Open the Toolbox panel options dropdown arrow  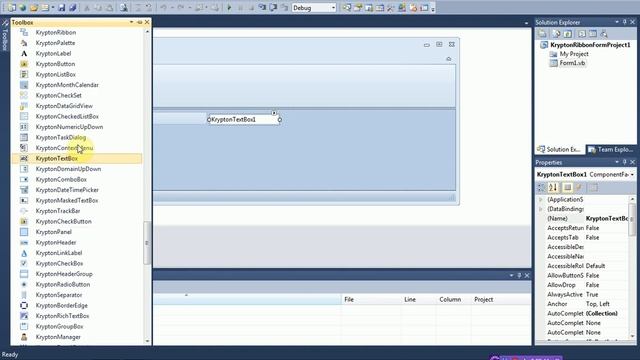coord(131,22)
